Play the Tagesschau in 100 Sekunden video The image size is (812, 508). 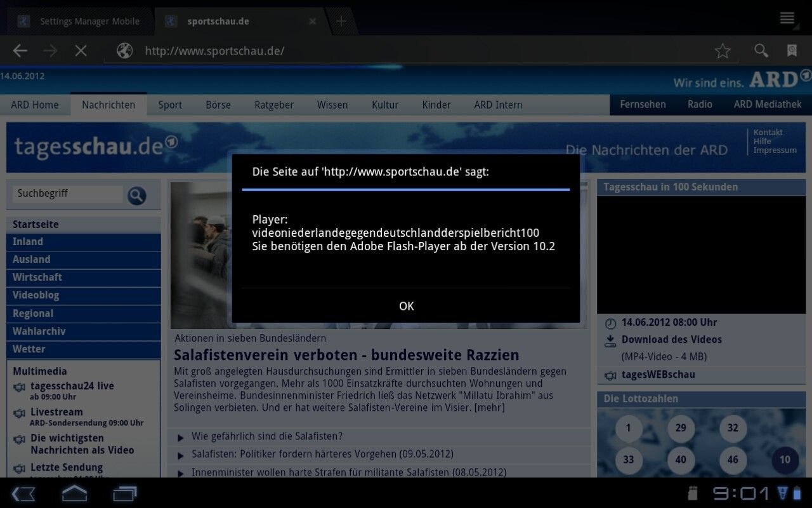coord(701,255)
